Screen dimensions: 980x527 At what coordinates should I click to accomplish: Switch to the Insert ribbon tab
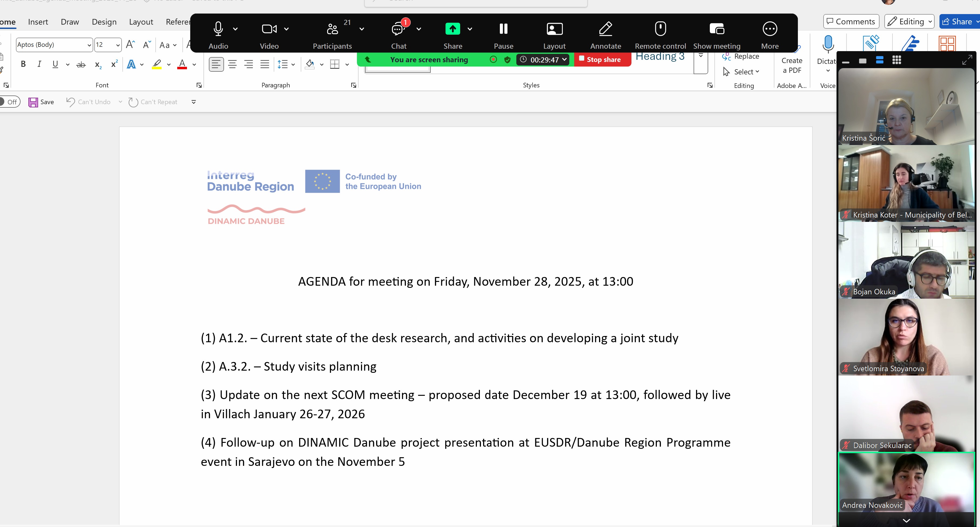tap(38, 22)
